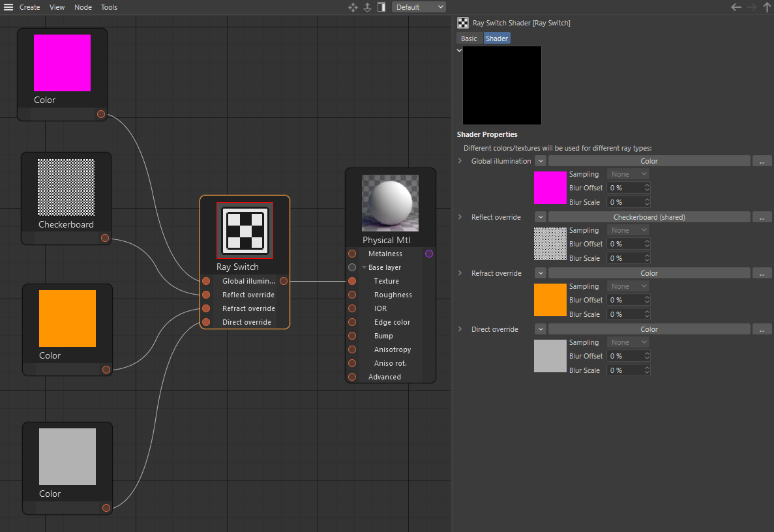Click the ellipsis button for Direct override

tap(762, 329)
